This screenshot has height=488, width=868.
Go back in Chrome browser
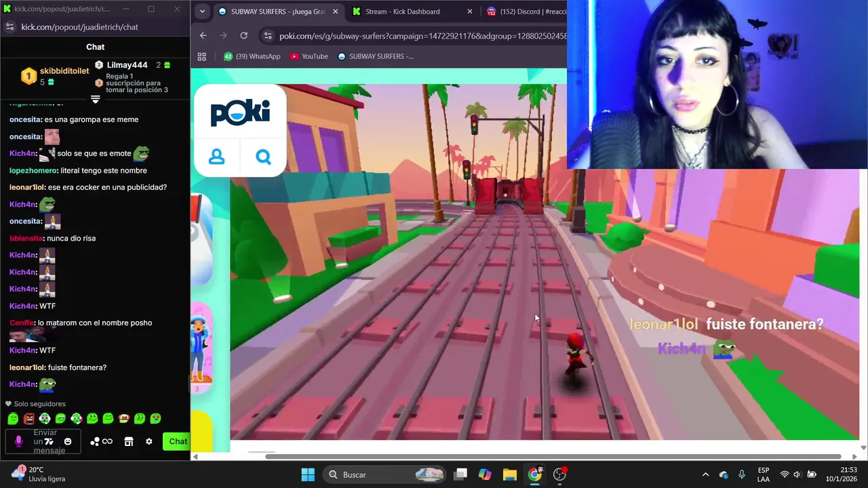click(203, 35)
